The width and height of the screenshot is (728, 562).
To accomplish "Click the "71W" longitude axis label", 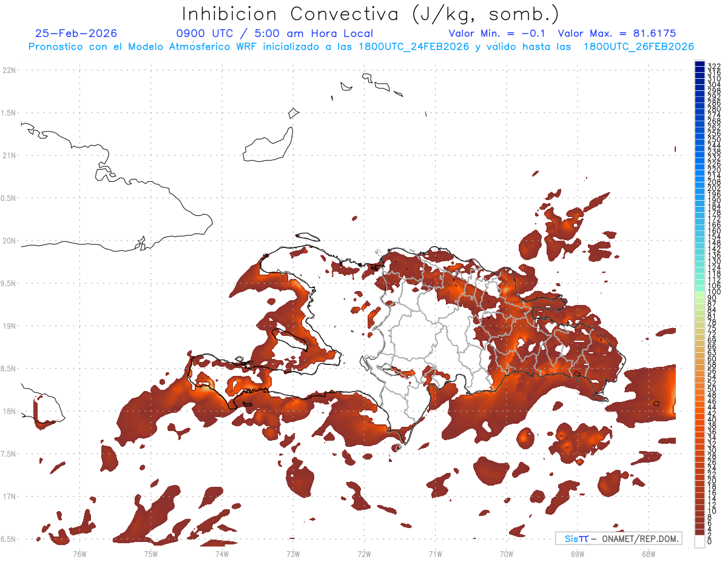I will tap(435, 554).
